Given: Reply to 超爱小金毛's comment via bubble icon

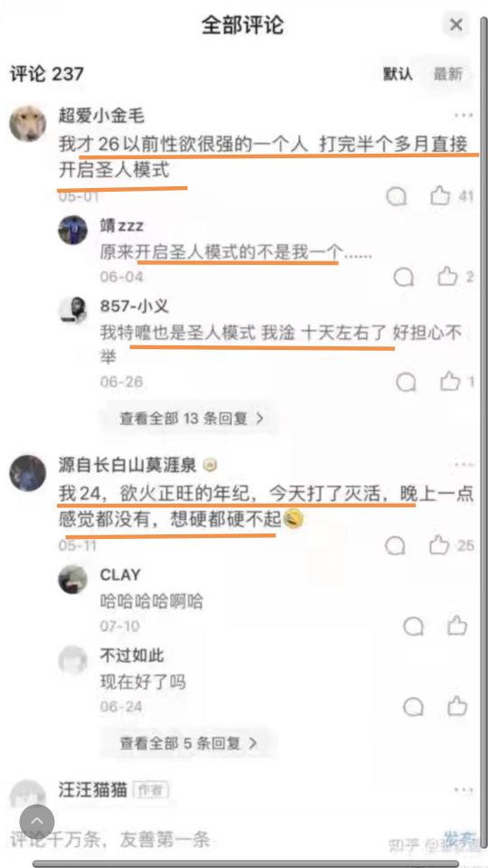Looking at the screenshot, I should (x=396, y=196).
